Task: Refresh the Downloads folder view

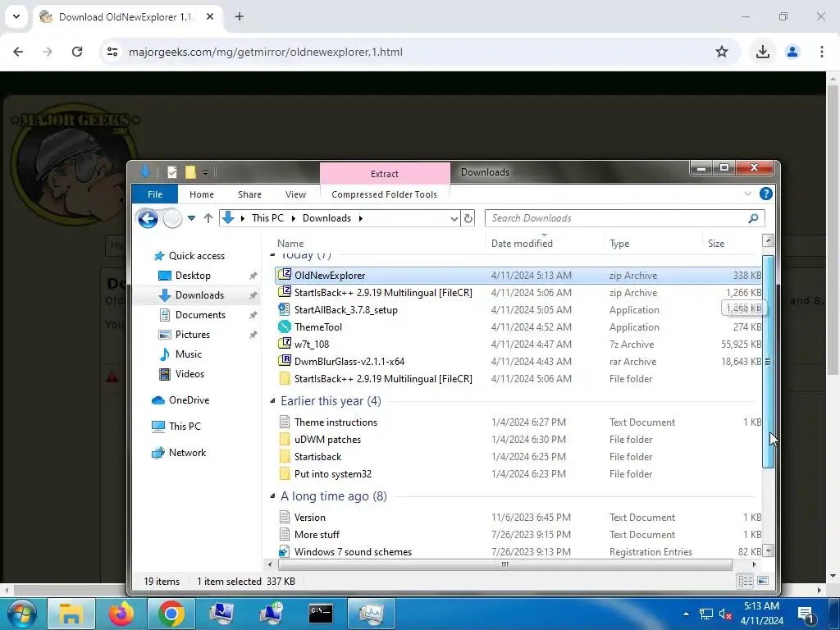Action: pyautogui.click(x=468, y=218)
